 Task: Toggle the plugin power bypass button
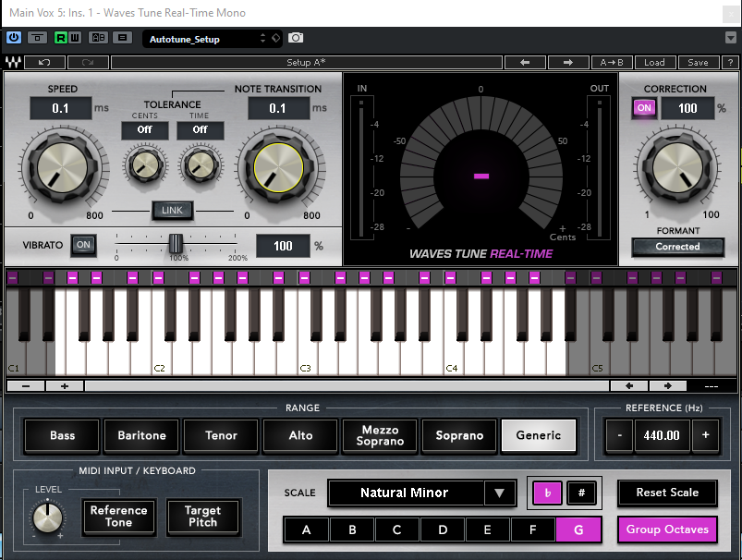pos(14,37)
